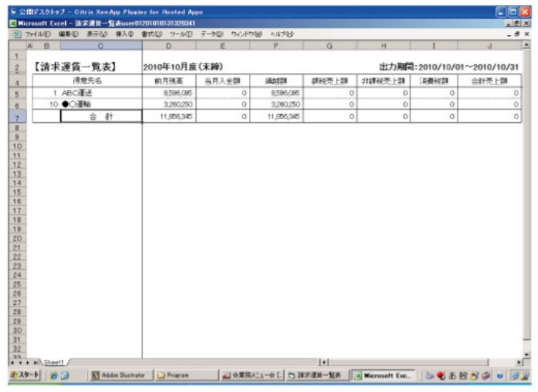Select row 5 header
The height and width of the screenshot is (392, 538).
point(15,94)
